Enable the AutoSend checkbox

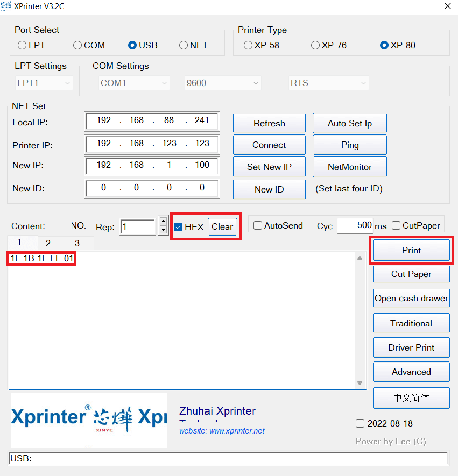[258, 226]
